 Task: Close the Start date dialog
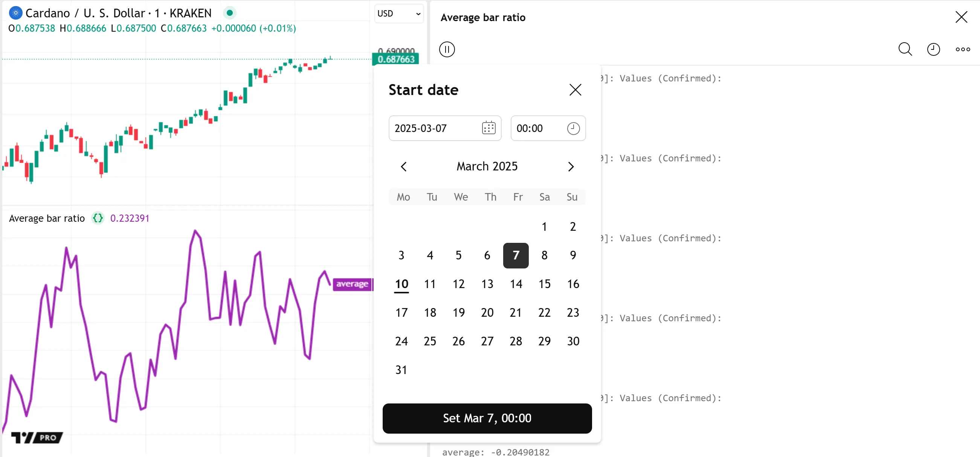tap(575, 90)
